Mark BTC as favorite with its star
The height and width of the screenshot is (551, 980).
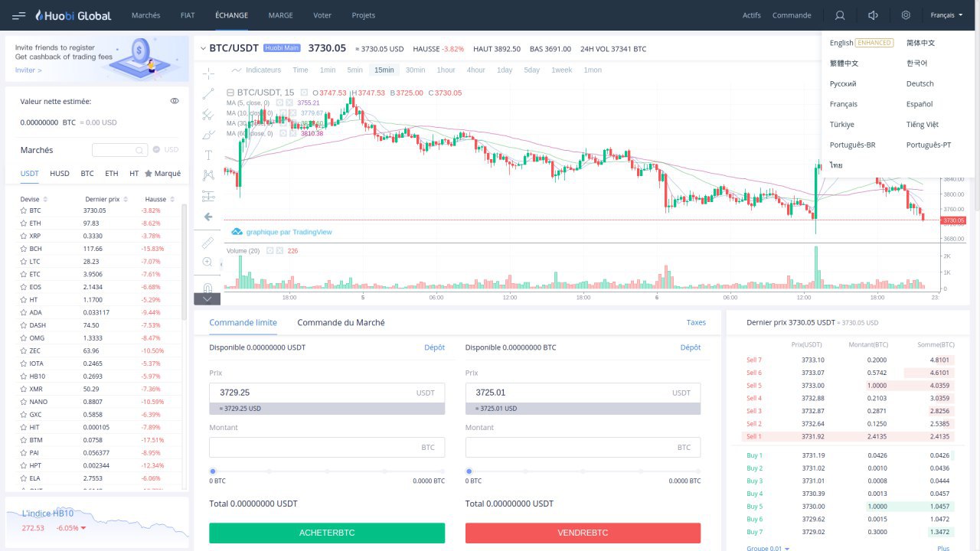point(24,210)
